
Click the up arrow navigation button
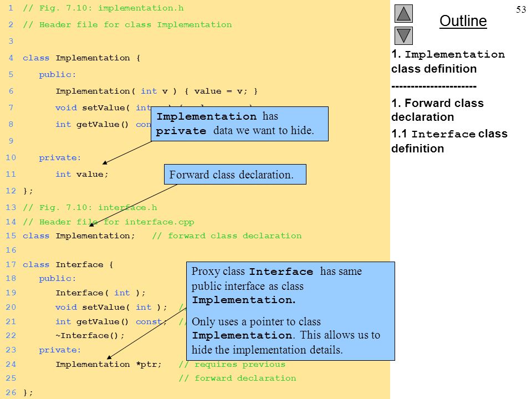click(x=403, y=13)
